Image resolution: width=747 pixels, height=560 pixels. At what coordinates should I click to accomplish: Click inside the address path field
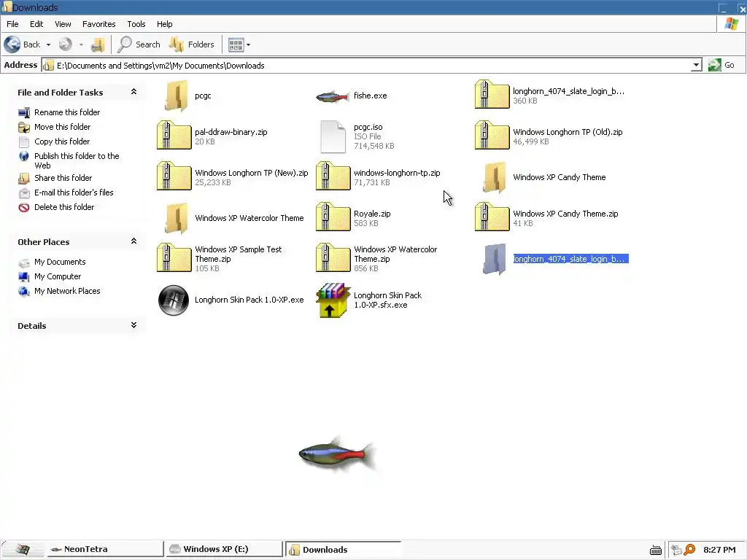coord(366,65)
